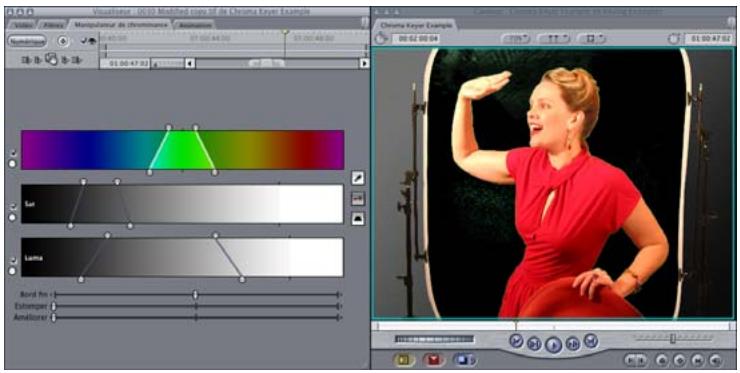
Task: Click the Canvas current timecode field
Action: click(708, 39)
